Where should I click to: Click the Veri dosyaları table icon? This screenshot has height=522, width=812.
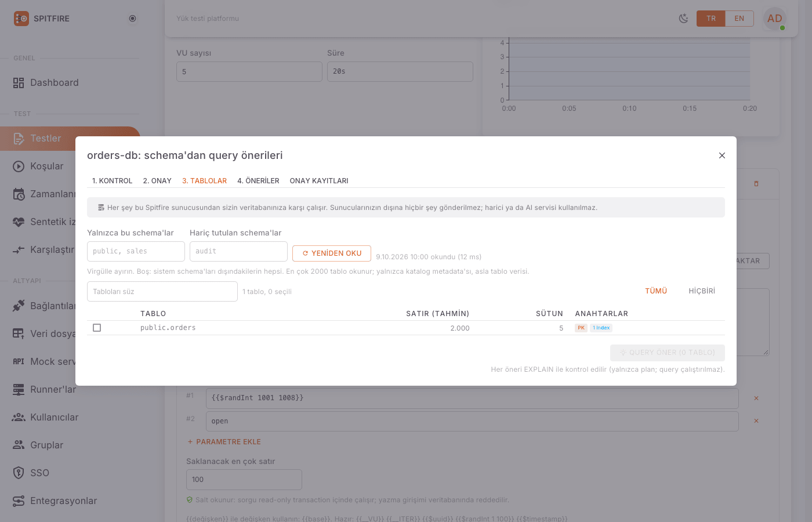[19, 333]
